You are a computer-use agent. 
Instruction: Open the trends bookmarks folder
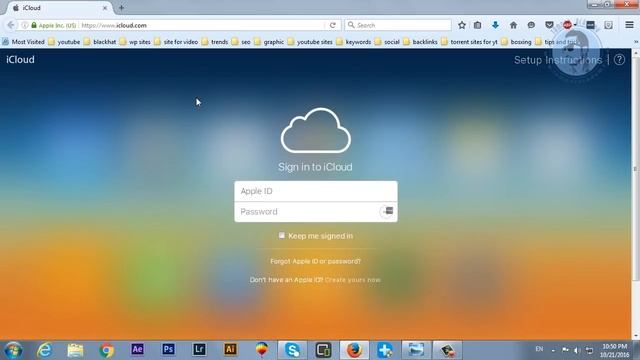(x=215, y=42)
